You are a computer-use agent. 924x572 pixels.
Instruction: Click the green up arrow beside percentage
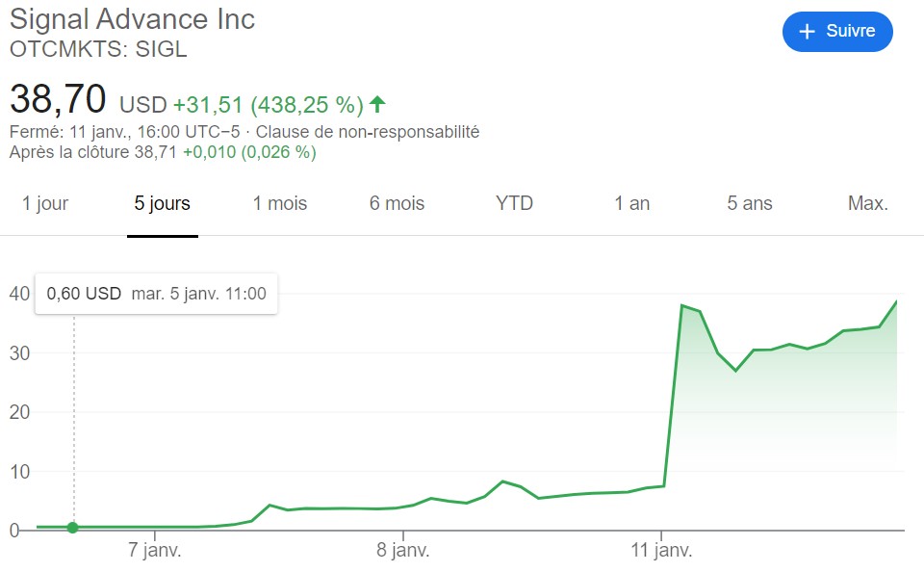click(377, 104)
